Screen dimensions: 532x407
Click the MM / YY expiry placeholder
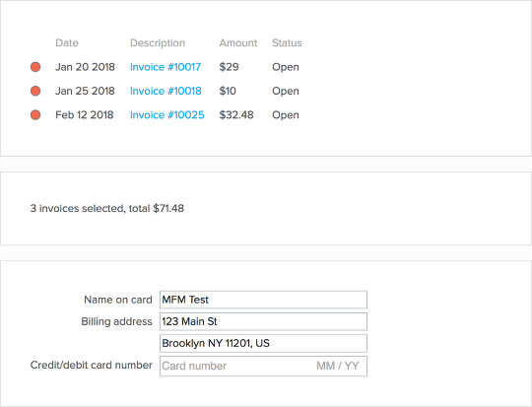[338, 366]
